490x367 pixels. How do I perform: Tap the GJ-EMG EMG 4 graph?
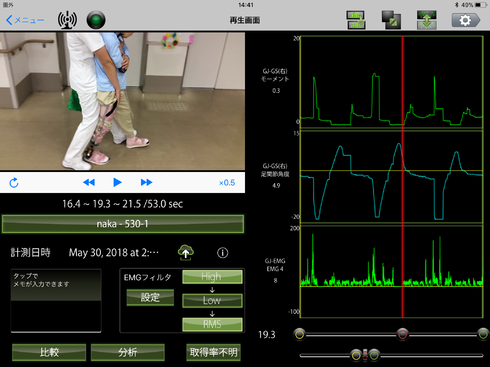point(392,272)
